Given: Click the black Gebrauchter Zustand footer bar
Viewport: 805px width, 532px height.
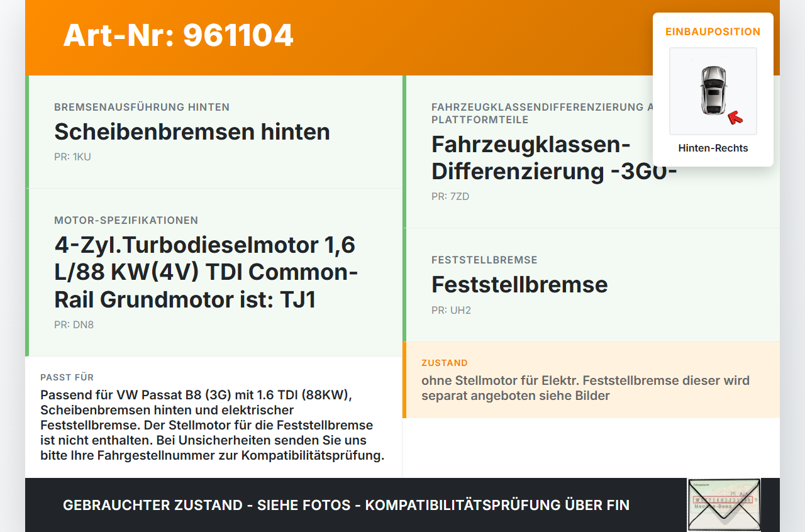Looking at the screenshot, I should click(346, 505).
